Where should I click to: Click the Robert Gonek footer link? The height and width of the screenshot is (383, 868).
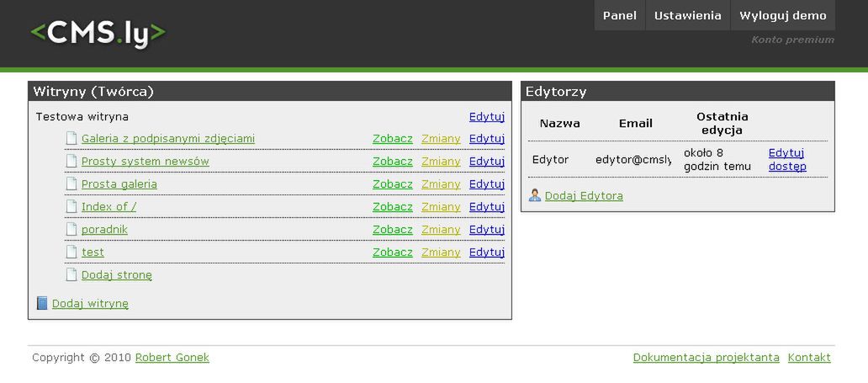tap(172, 358)
